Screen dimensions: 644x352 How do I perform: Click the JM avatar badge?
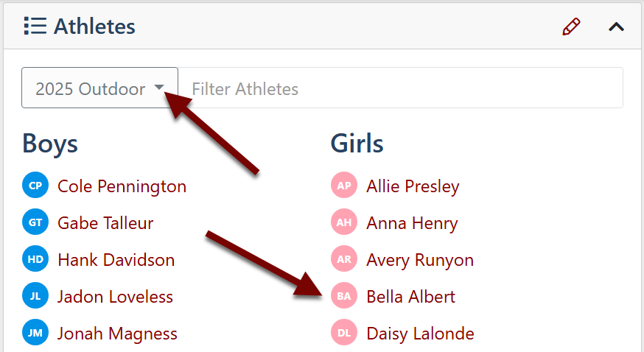[35, 332]
